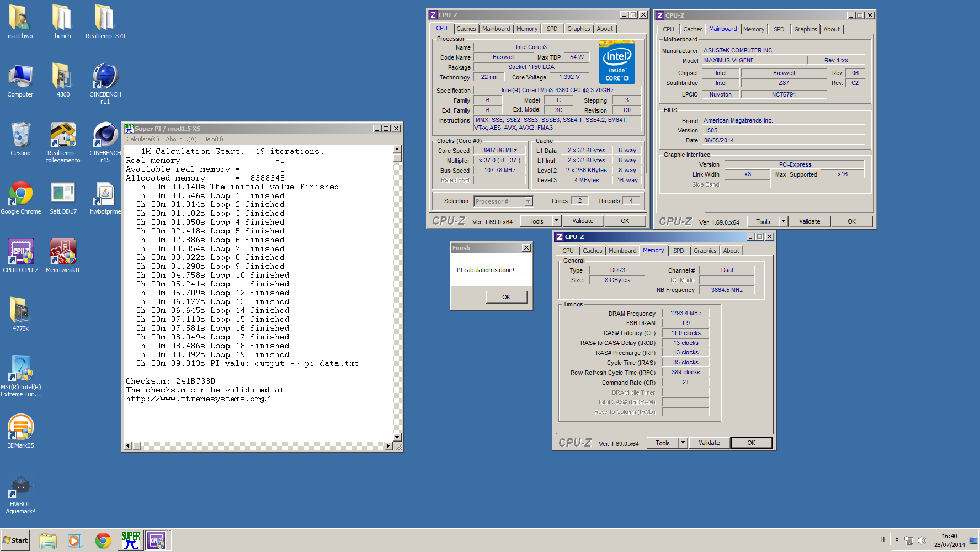Switch to About tab in Memory window
Screen dimensions: 980x552
click(x=731, y=251)
